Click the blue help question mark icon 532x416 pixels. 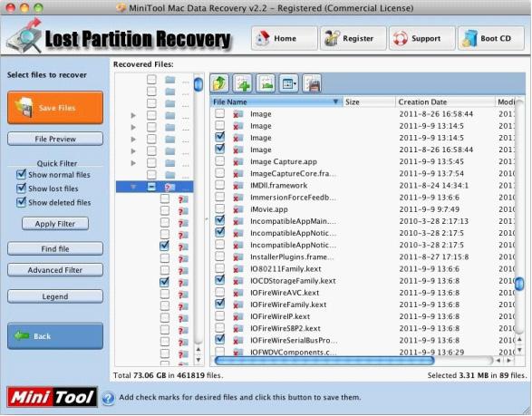tap(108, 398)
